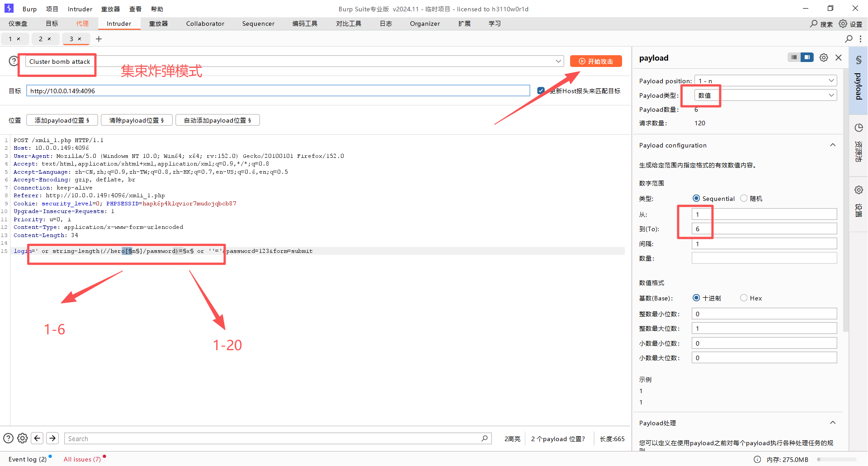Select the 十进制 decimal base option

click(x=696, y=298)
